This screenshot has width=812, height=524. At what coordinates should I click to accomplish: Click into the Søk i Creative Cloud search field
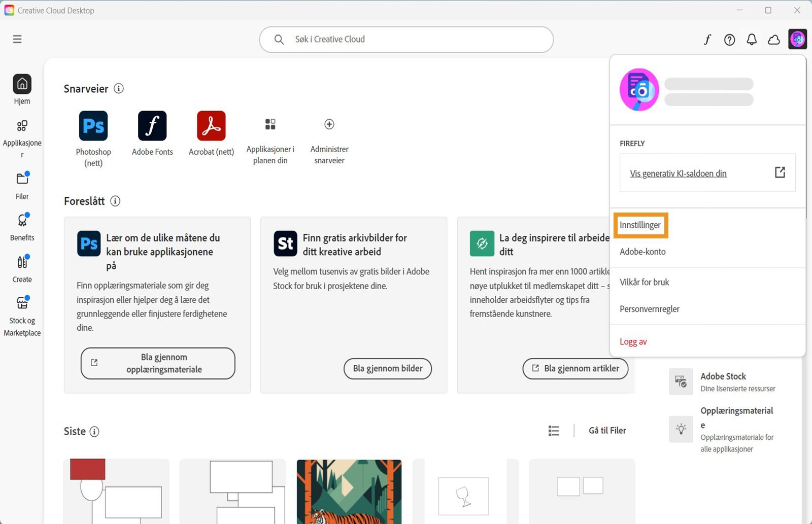pyautogui.click(x=406, y=40)
